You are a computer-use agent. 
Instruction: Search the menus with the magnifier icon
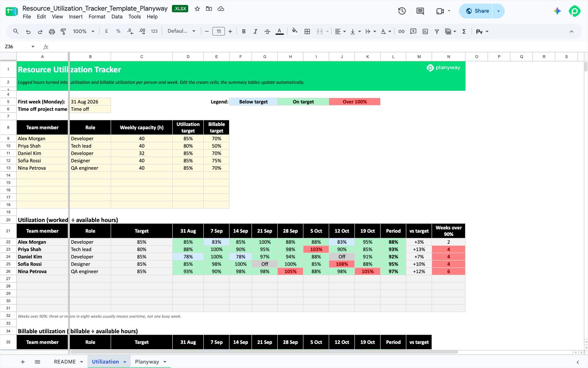(x=16, y=31)
